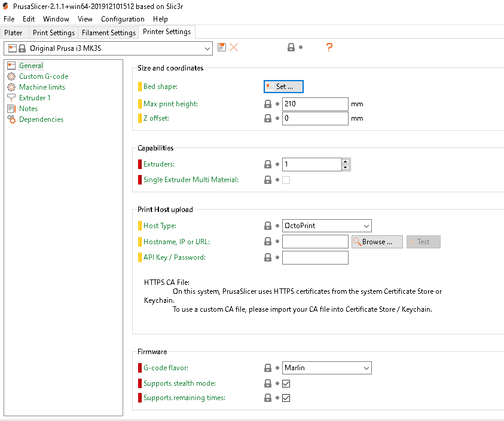Click the red marker beside G-code flavor
This screenshot has width=504, height=421.
click(140, 368)
